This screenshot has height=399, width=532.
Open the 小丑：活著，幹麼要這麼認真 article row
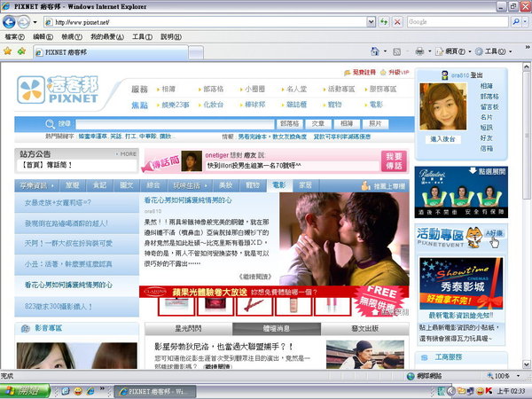(x=76, y=264)
